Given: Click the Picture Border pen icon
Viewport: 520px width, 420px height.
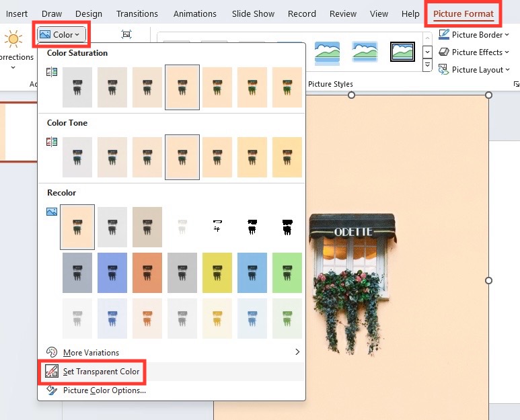Looking at the screenshot, I should (444, 34).
